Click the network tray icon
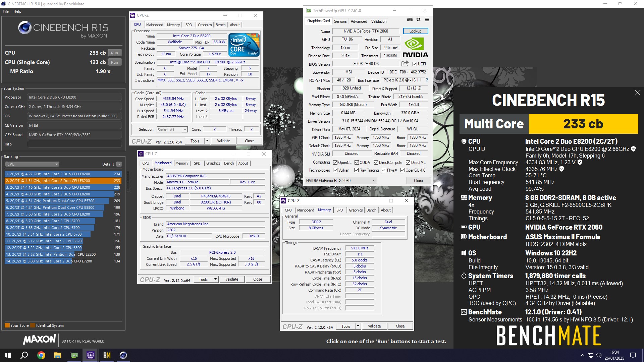 pos(591,355)
